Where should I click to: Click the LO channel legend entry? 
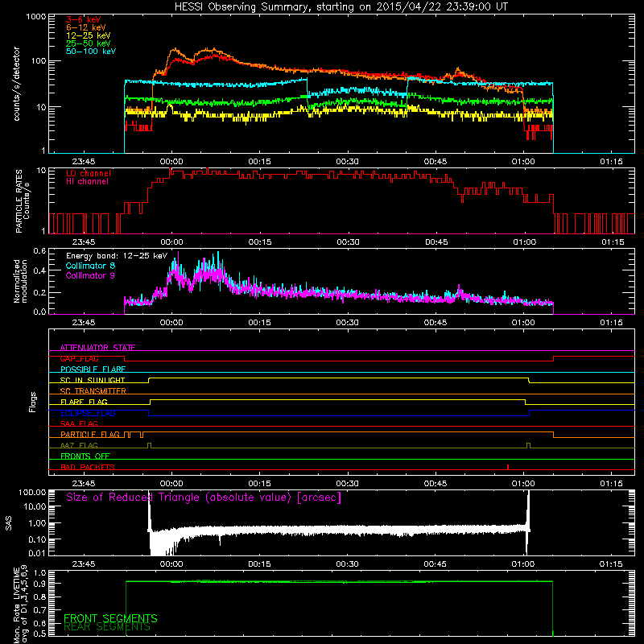pyautogui.click(x=89, y=173)
